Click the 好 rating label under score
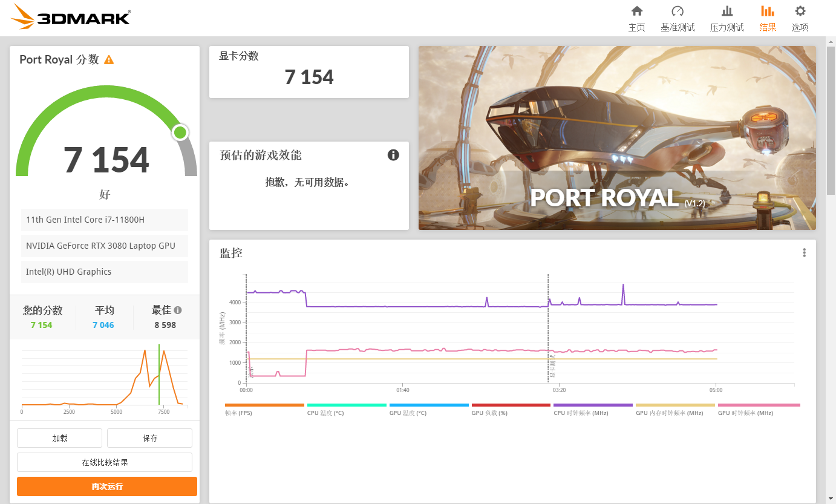 coord(105,195)
